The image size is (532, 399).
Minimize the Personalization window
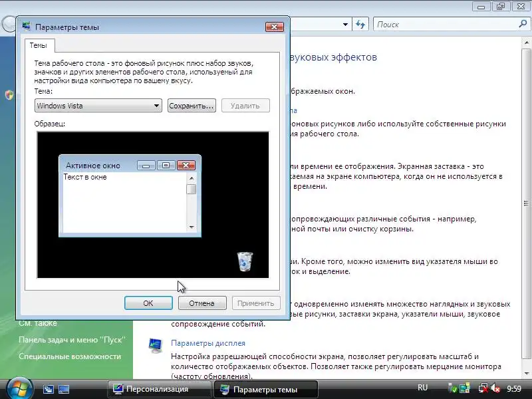tap(481, 6)
